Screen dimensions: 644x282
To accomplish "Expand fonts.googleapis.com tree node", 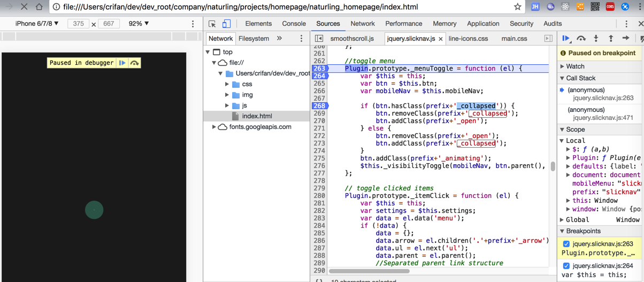I will (x=214, y=127).
